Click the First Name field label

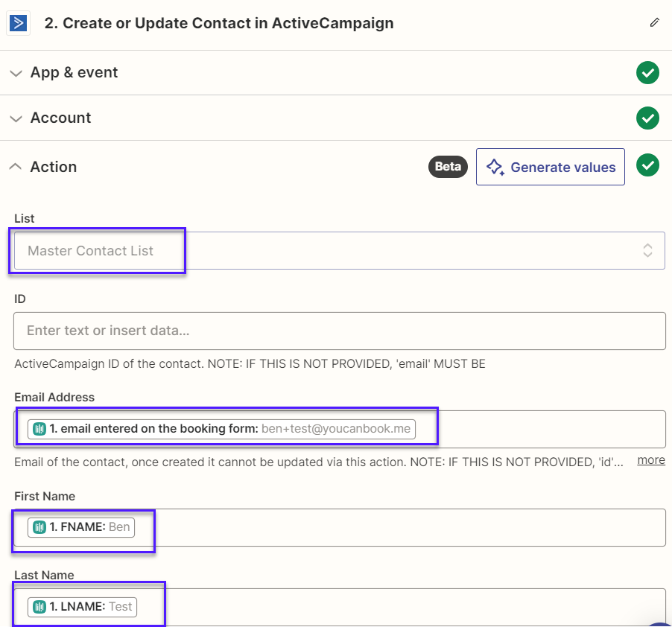coord(45,496)
